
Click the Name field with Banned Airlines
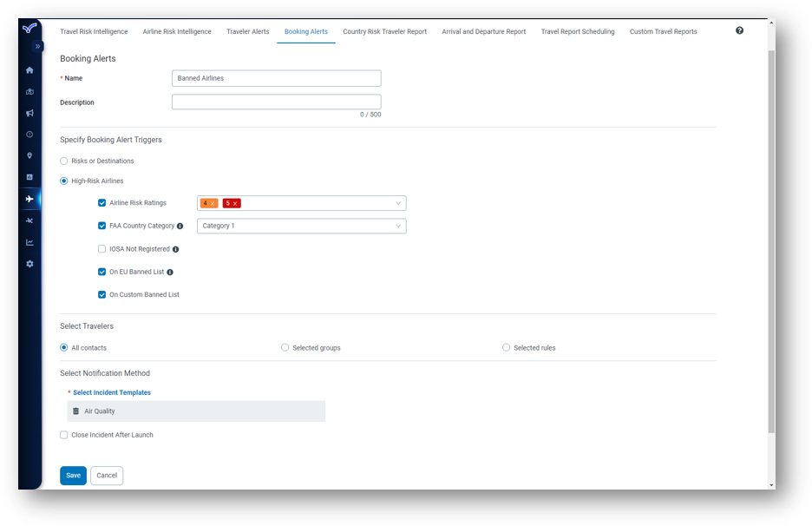[277, 78]
